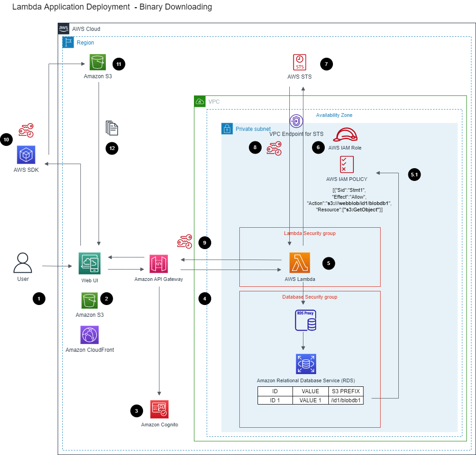Select the 'VPC Endpoint for STS' label

[296, 134]
